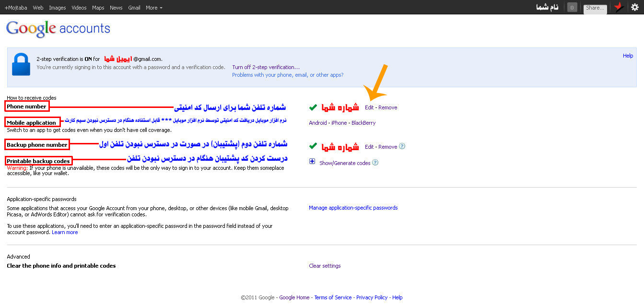Viewport: 644px width, 307px height.
Task: Choose iPhone mobile application link
Action: (339, 123)
